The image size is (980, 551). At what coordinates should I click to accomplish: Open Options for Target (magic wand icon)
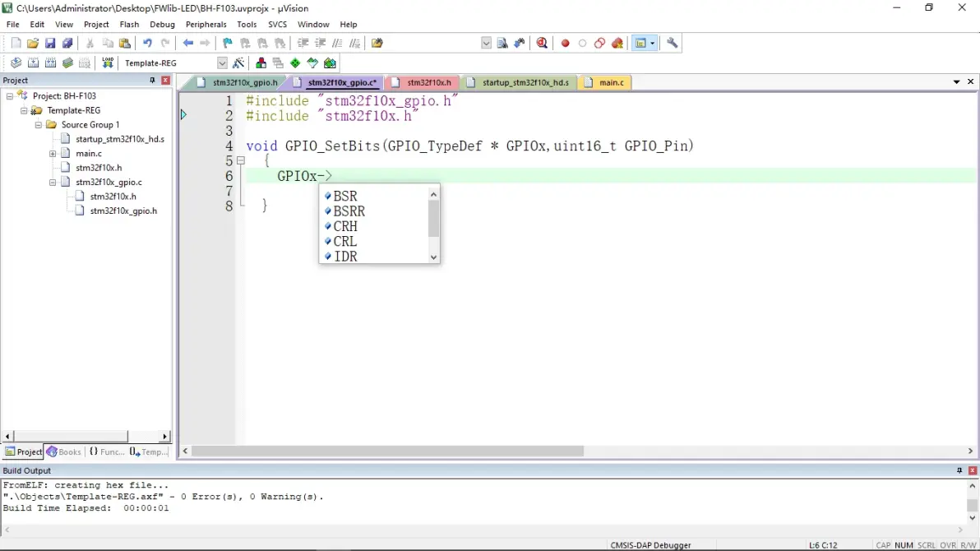tap(238, 63)
